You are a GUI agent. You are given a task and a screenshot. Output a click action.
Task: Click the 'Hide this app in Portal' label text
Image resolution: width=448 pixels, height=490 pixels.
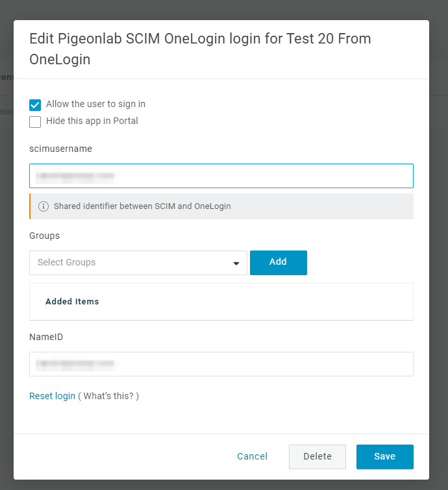pyautogui.click(x=92, y=121)
